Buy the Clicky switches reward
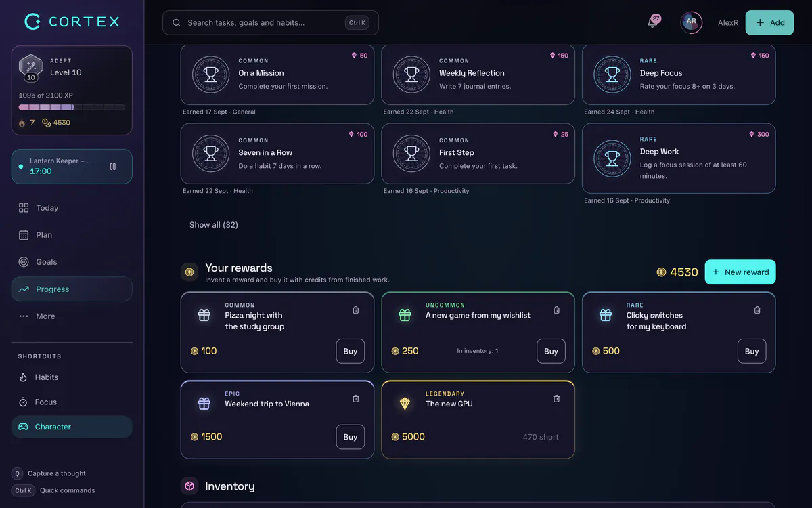This screenshot has width=812, height=508. [752, 352]
